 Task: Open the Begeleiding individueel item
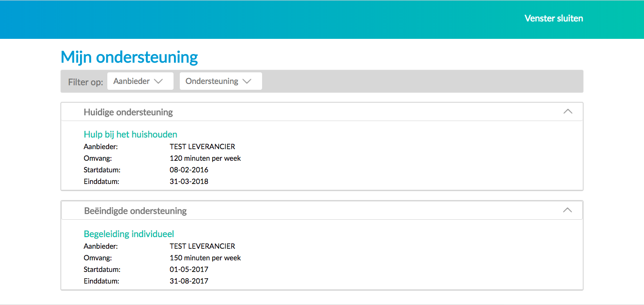129,234
